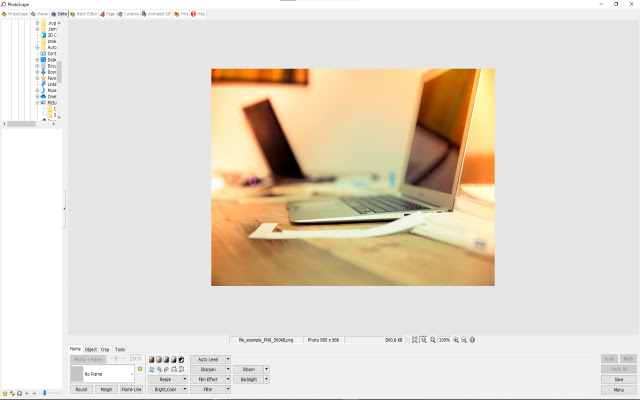This screenshot has width=640, height=400.
Task: Expand the Desktop folder in tree
Action: point(37,60)
